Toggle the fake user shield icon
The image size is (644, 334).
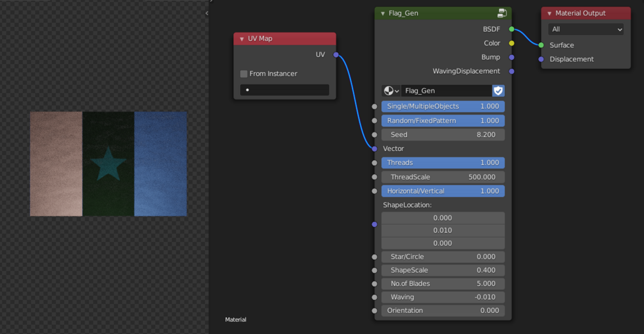pyautogui.click(x=498, y=91)
